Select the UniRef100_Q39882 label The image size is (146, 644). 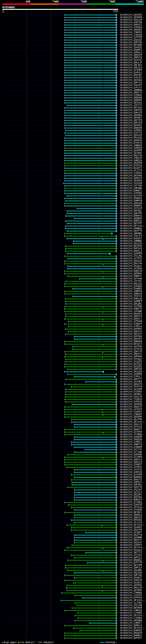(131, 95)
